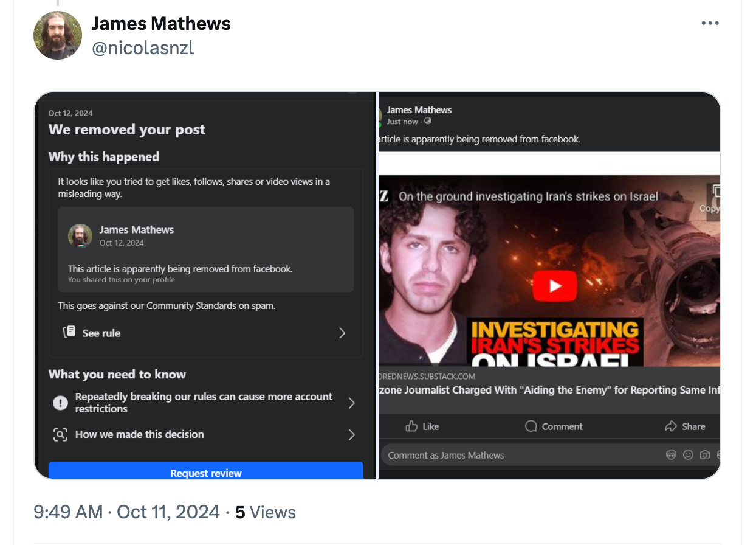Click the 'How we made this decision' text

click(139, 434)
